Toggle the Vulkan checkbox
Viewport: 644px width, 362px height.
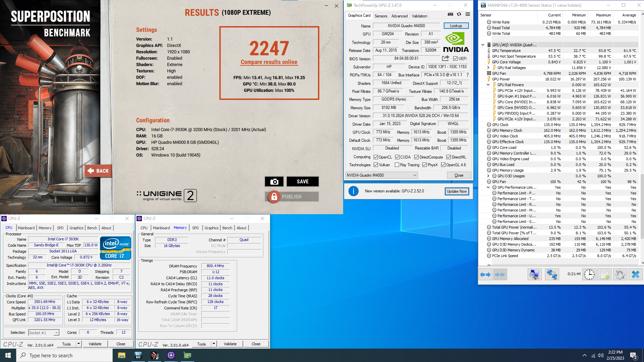pos(376,165)
